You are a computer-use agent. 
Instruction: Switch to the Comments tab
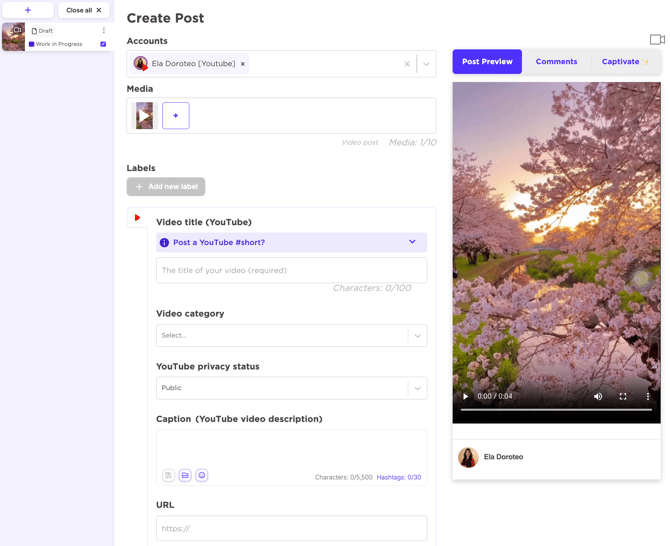(x=556, y=62)
